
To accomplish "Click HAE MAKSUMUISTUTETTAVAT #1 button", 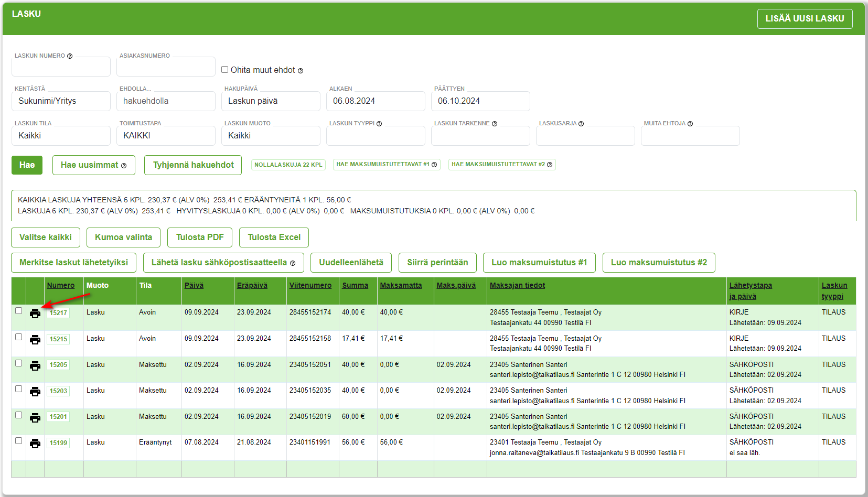I will click(x=387, y=165).
